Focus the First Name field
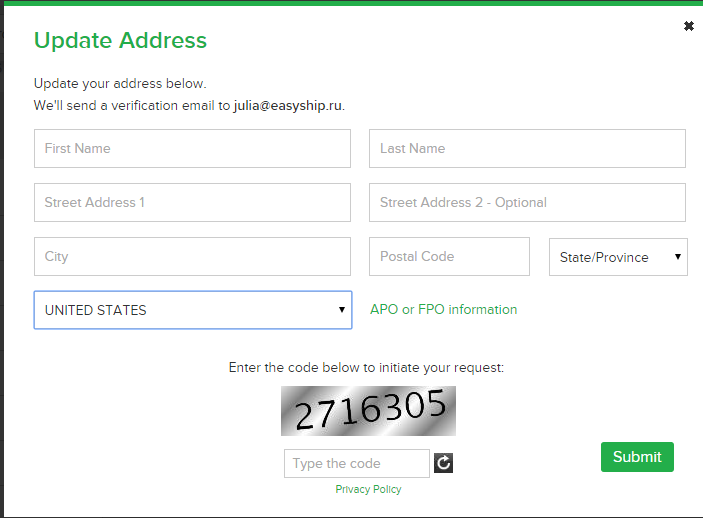Image resolution: width=703 pixels, height=518 pixels. coord(192,148)
